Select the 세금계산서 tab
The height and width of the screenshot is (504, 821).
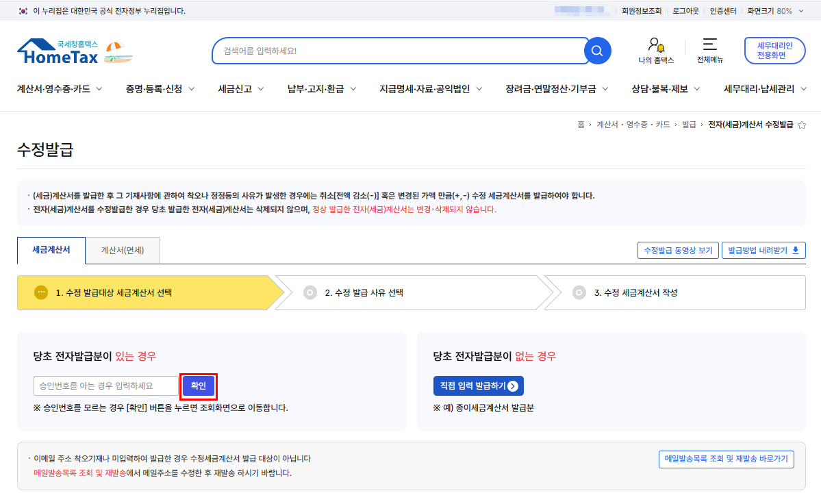(51, 250)
